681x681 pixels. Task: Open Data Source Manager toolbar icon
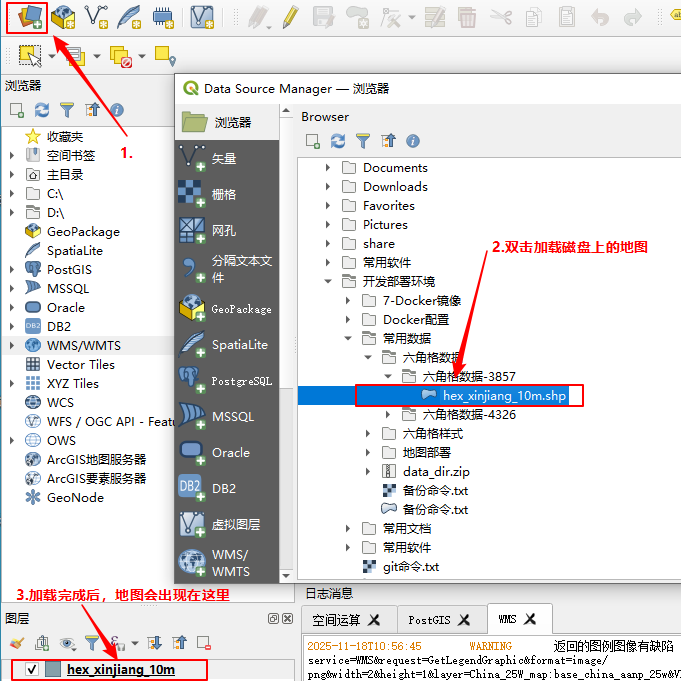[24, 17]
